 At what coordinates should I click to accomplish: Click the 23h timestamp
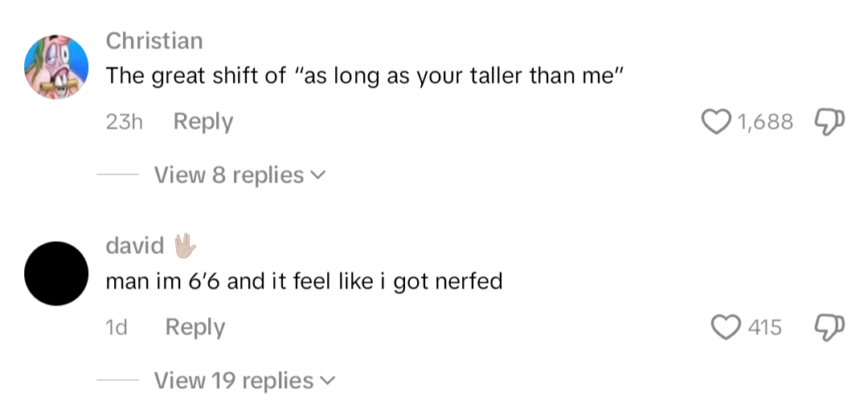coord(124,122)
